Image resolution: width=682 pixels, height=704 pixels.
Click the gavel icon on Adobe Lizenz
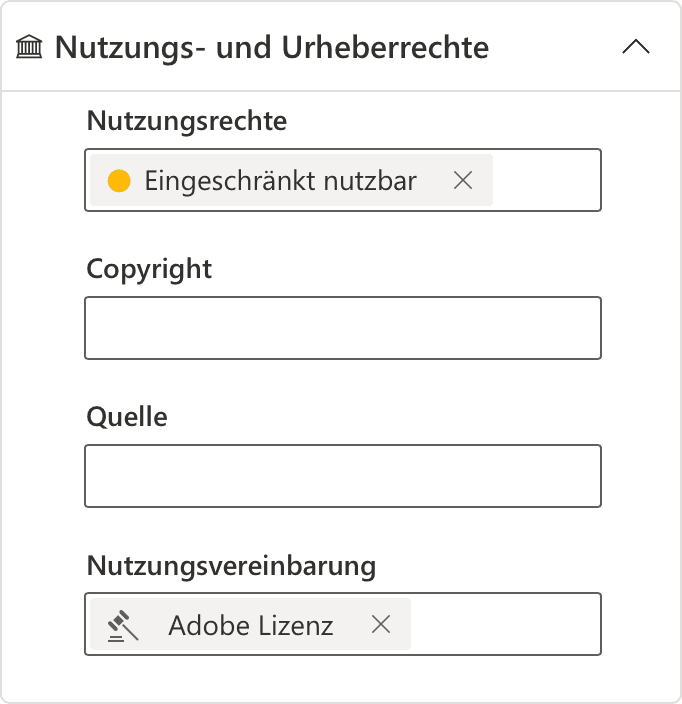click(x=123, y=625)
